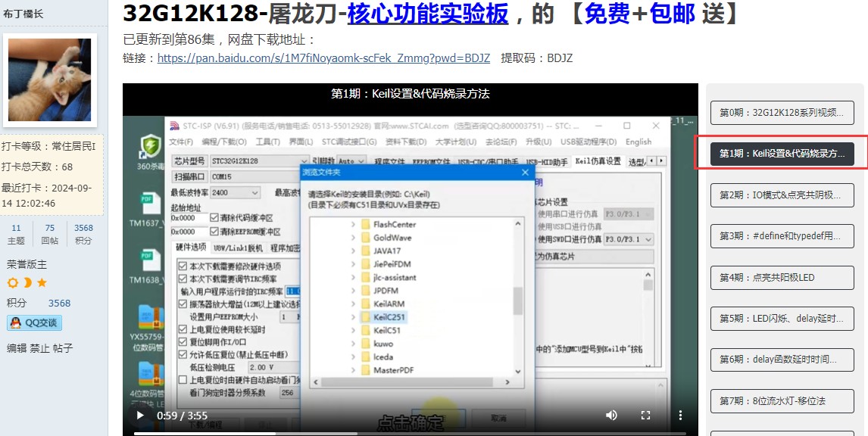Screen dimensions: 868x436
Task: Open the chip model STC32G12K128 dropdown
Action: coord(258,161)
